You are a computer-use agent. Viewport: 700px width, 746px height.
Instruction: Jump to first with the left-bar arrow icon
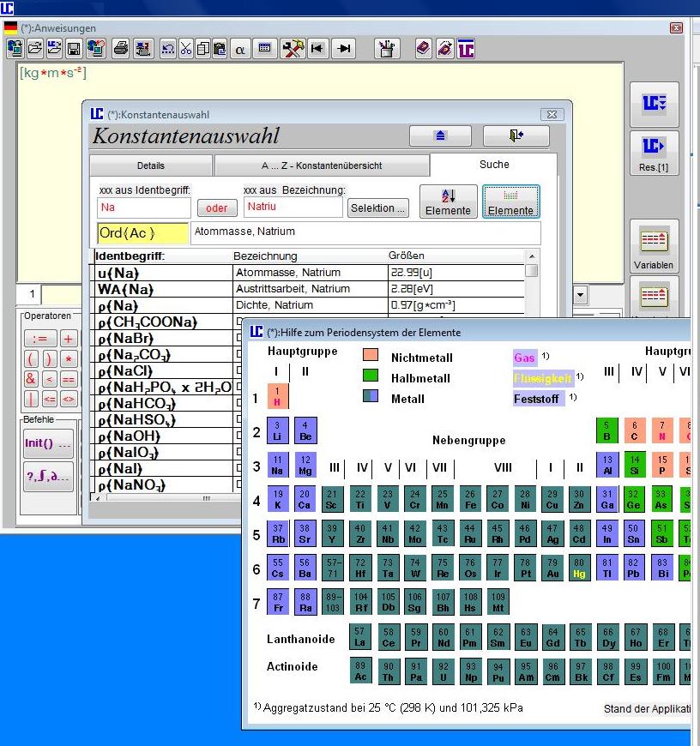coord(317,49)
